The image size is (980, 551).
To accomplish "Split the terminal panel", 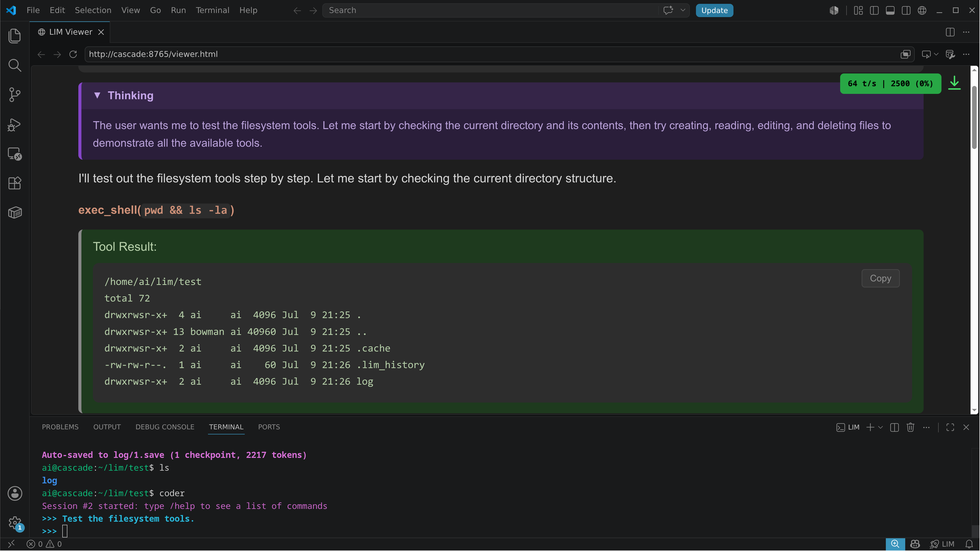I will 895,427.
